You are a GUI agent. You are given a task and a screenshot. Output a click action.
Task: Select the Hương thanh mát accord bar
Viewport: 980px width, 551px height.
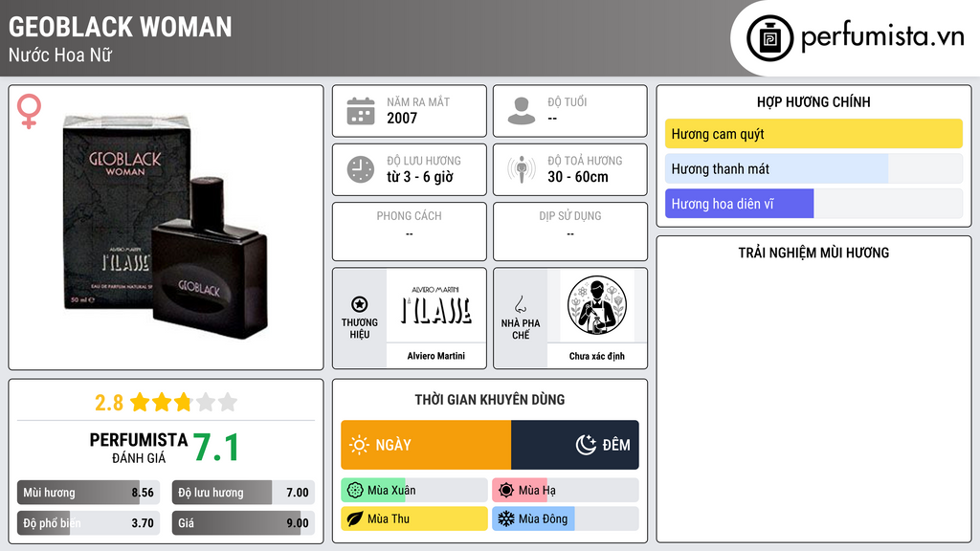coord(813,168)
